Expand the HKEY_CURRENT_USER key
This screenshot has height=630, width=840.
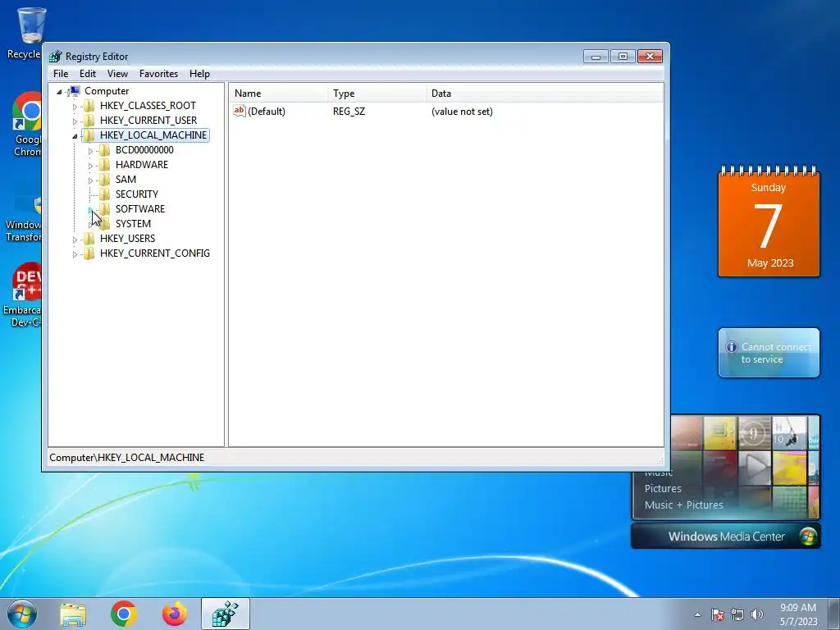pos(75,121)
